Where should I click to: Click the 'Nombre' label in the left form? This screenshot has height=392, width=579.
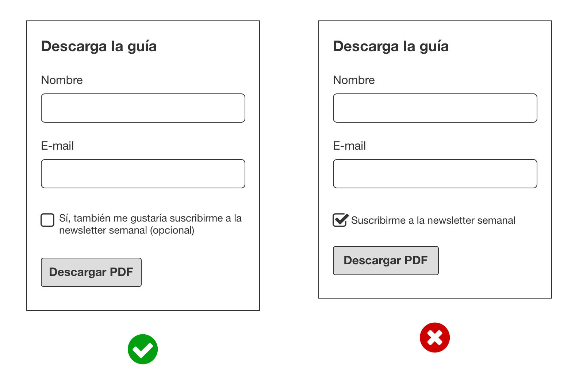point(62,80)
